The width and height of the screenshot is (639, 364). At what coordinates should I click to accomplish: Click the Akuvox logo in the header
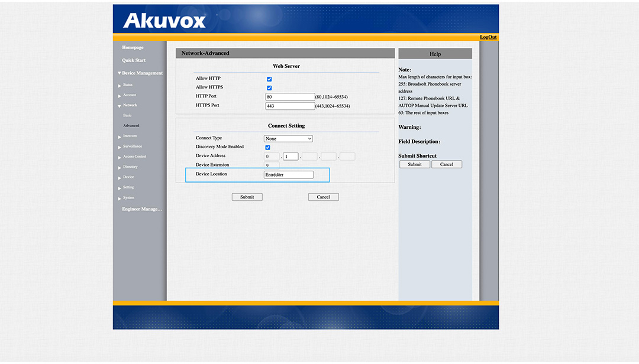pos(164,21)
